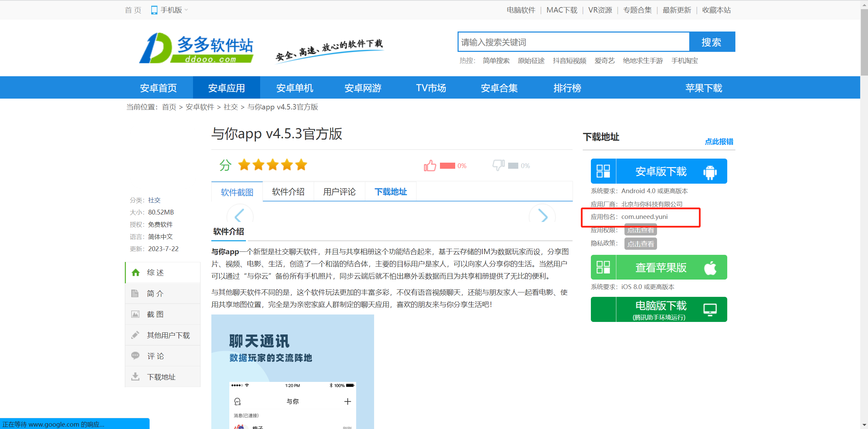Expand the 手机版 dropdown arrow

click(x=186, y=10)
